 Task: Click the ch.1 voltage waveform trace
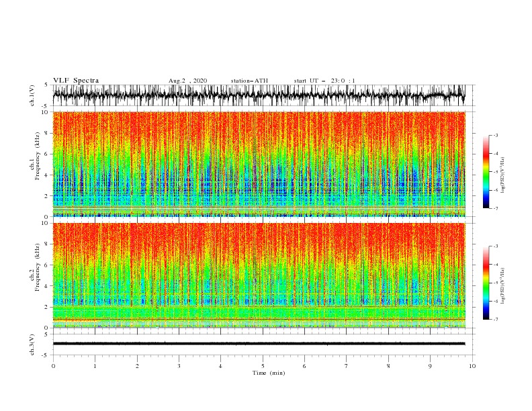click(259, 95)
